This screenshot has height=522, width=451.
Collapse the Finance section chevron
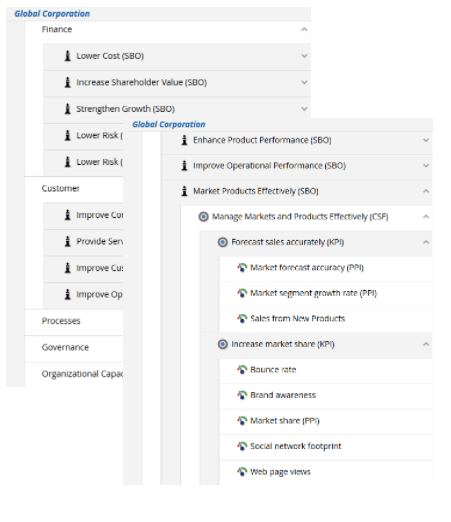(x=304, y=29)
